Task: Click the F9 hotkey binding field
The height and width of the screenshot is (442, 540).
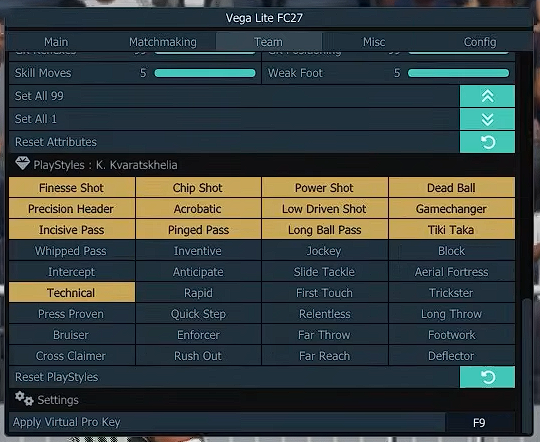Action: click(480, 422)
